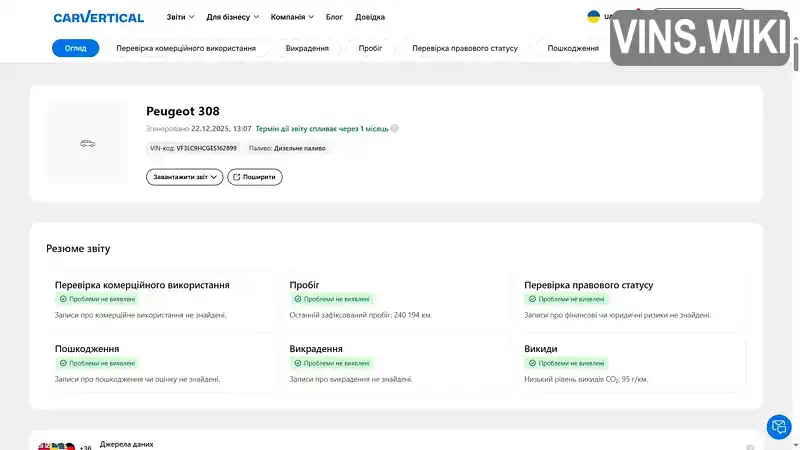
Task: Click the Резюме звіту heading
Action: [x=78, y=248]
